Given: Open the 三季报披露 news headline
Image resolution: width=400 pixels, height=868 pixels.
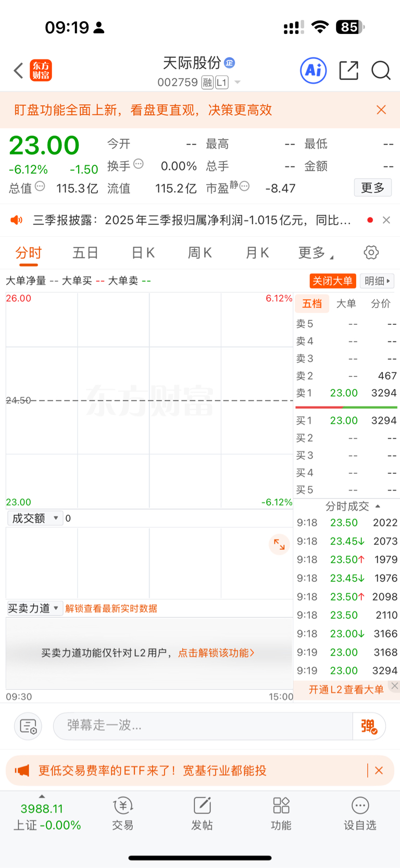Looking at the screenshot, I should tap(192, 220).
